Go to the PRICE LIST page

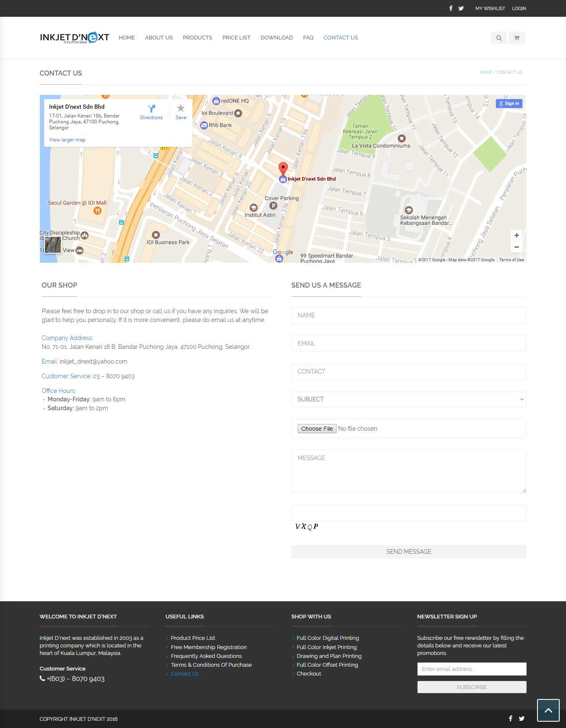(236, 38)
